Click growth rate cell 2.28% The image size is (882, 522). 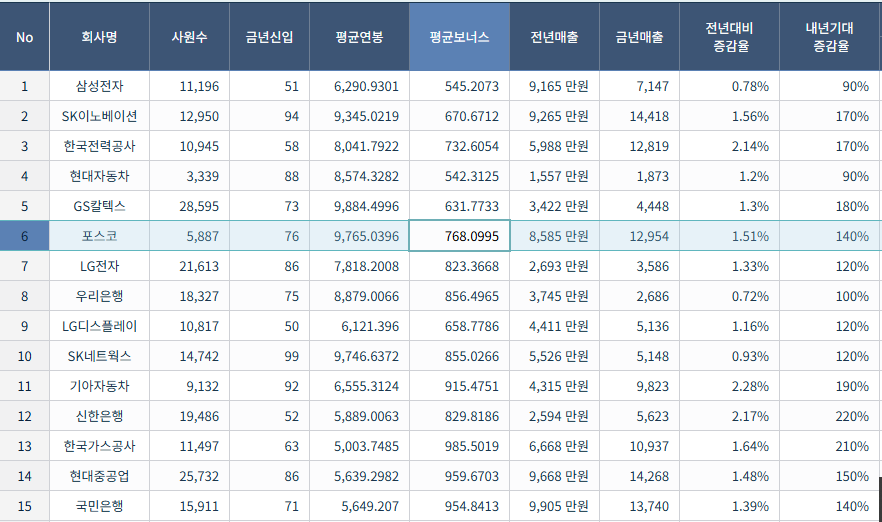coord(730,386)
